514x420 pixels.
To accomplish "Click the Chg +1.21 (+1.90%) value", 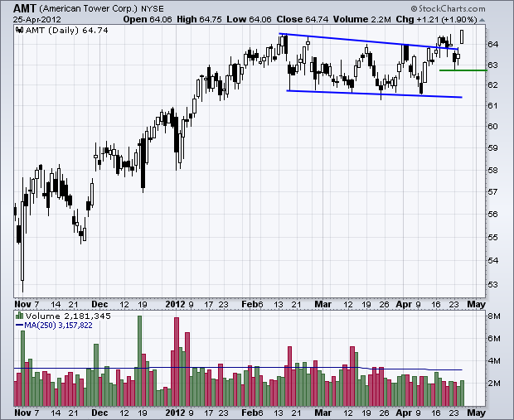I will 436,19.
